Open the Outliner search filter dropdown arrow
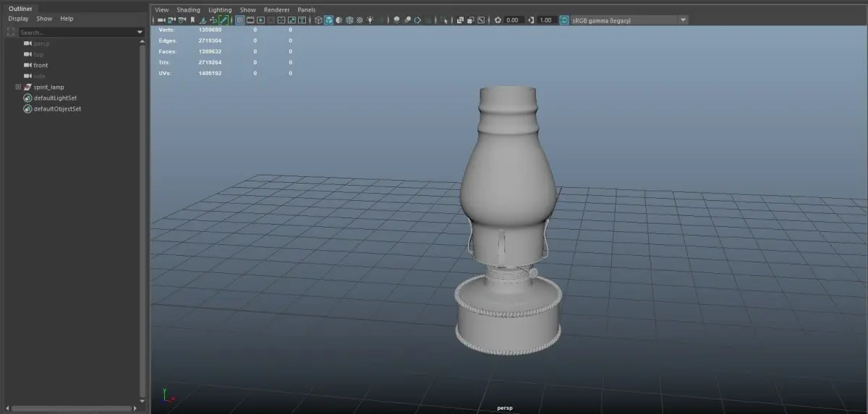This screenshot has width=868, height=414. pos(140,33)
